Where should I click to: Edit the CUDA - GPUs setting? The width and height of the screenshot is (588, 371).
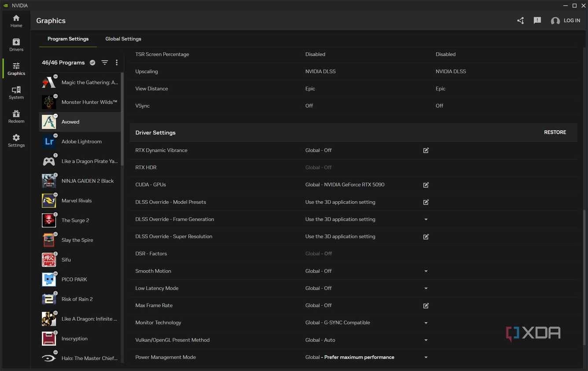(426, 185)
